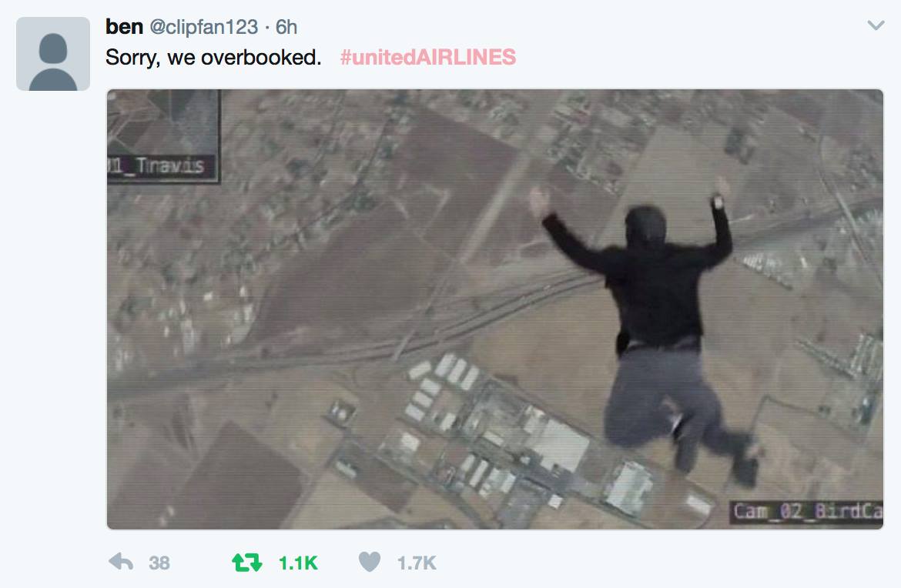
Task: Click the display name ben
Action: [x=124, y=26]
